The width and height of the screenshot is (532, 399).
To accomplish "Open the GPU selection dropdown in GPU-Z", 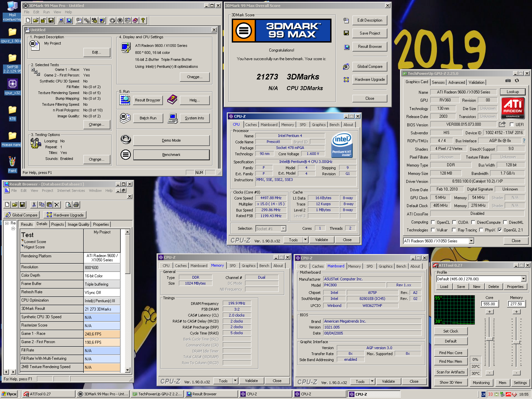I will coord(471,241).
